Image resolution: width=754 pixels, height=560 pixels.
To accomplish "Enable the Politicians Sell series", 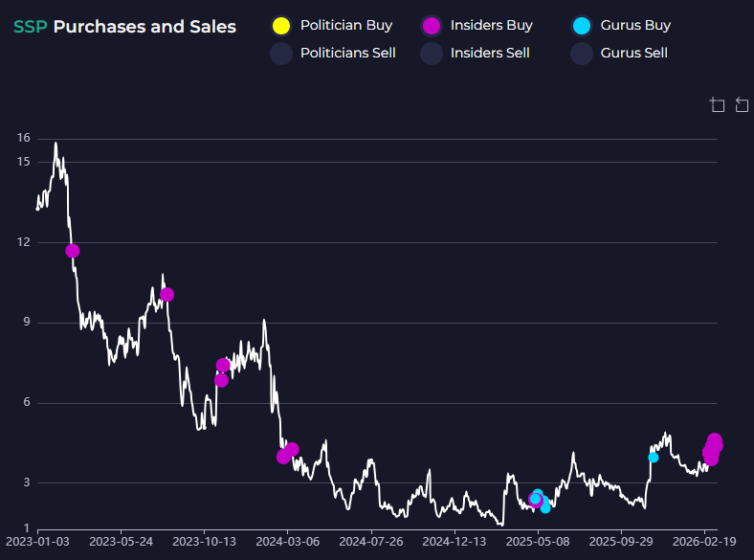I will coord(281,54).
